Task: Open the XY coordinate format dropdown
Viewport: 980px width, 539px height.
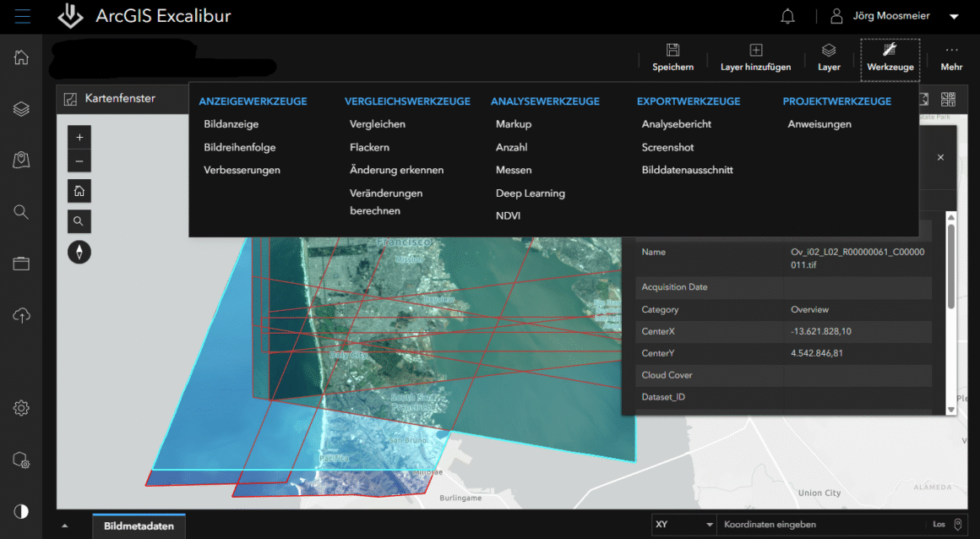Action: [x=684, y=524]
